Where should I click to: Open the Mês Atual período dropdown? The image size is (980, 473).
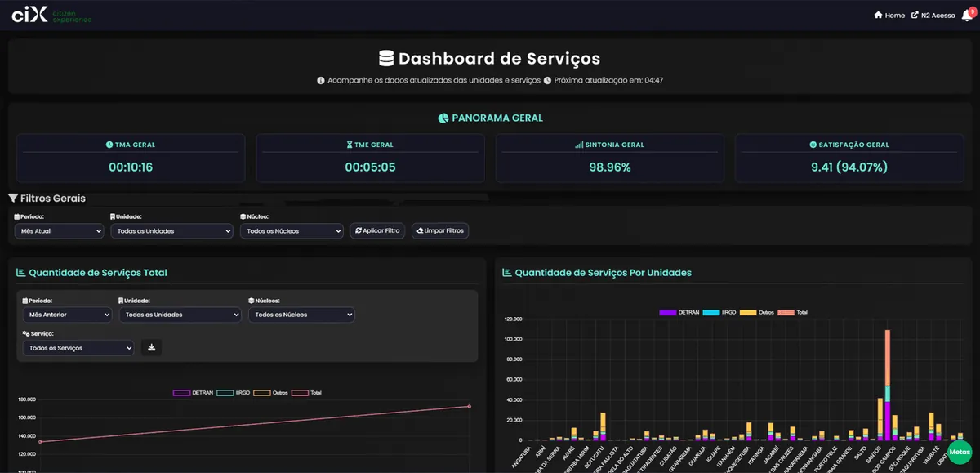coord(59,231)
